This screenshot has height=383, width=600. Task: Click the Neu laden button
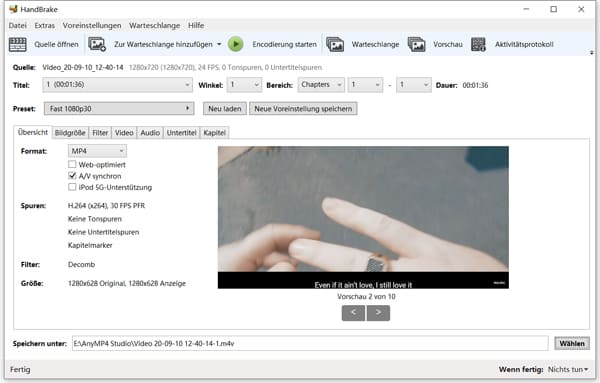click(x=225, y=109)
